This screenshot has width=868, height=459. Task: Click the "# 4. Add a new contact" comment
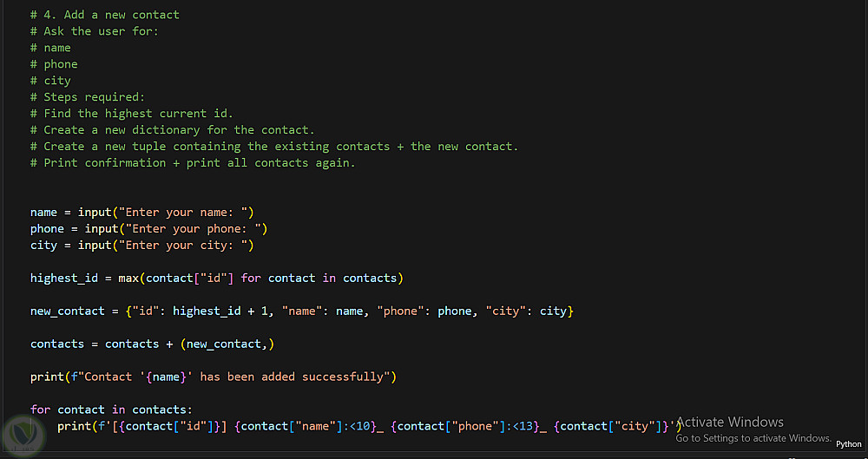coord(105,15)
